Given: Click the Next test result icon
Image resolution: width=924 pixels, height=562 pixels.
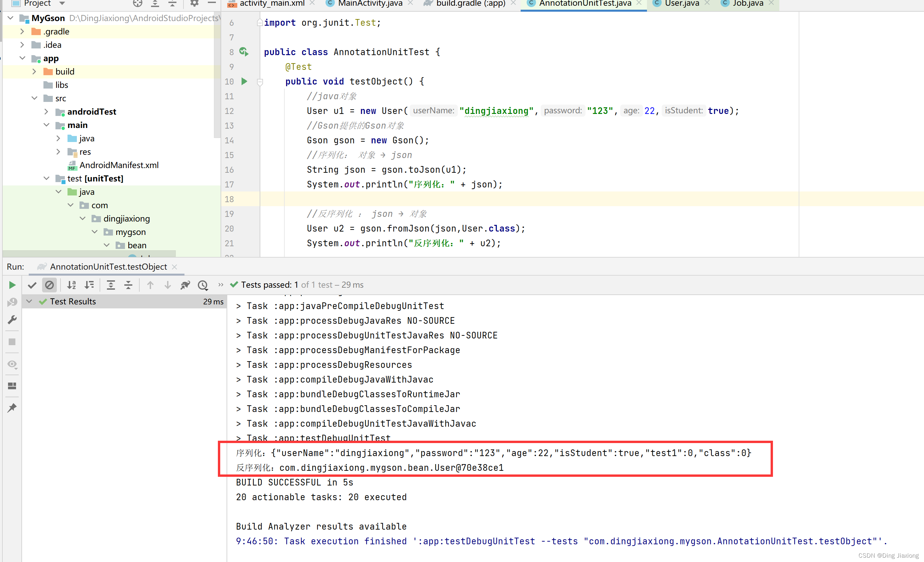Looking at the screenshot, I should [x=168, y=284].
